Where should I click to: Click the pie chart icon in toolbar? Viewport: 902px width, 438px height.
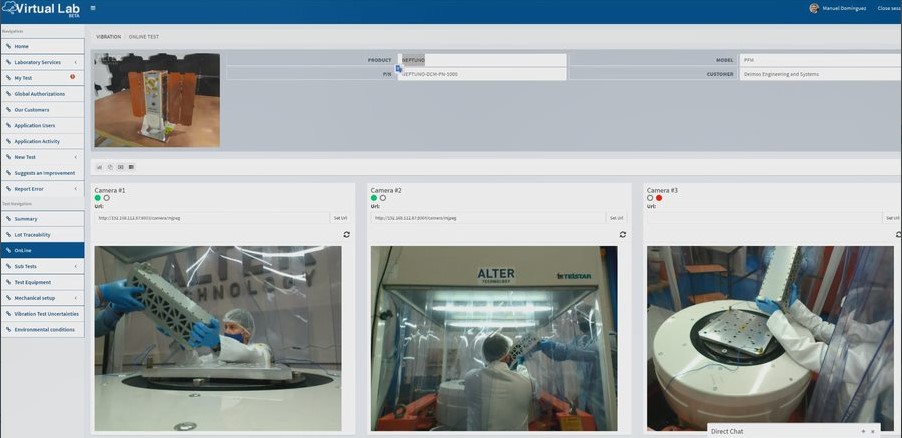tap(110, 167)
